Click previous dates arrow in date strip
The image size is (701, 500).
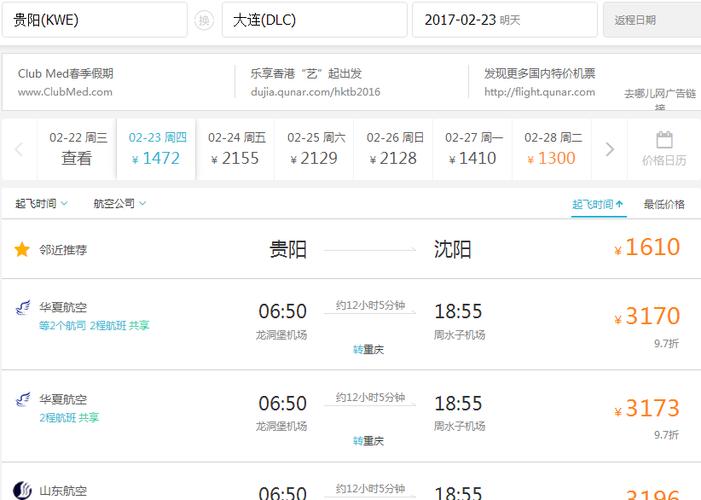(19, 149)
